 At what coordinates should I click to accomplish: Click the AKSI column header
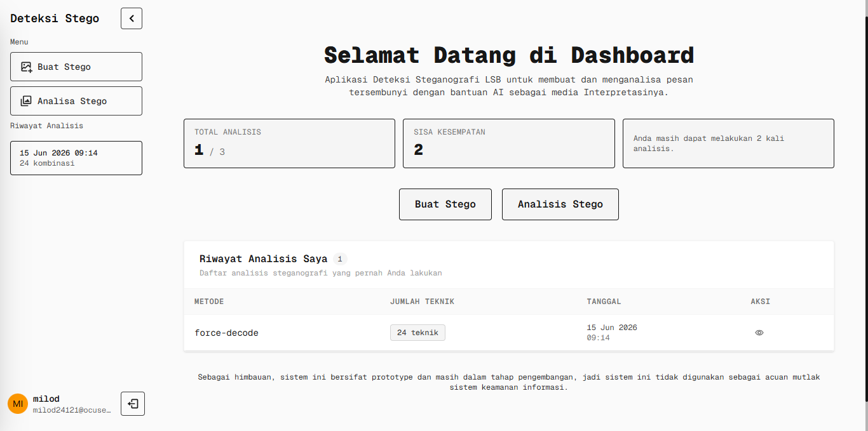[760, 302]
